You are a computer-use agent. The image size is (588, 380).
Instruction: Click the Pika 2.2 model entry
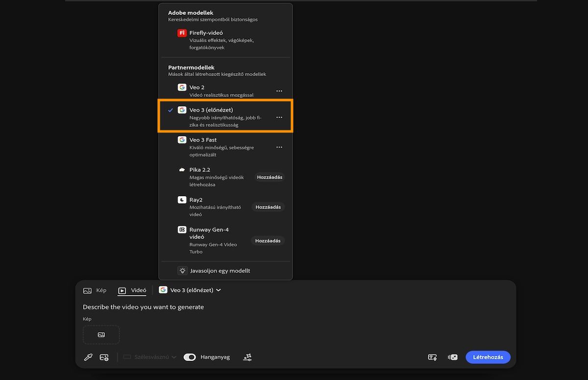pyautogui.click(x=225, y=177)
